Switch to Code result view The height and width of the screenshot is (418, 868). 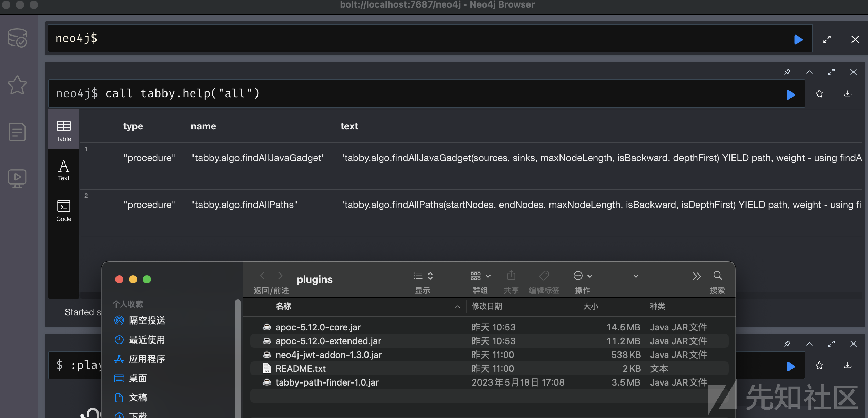63,210
